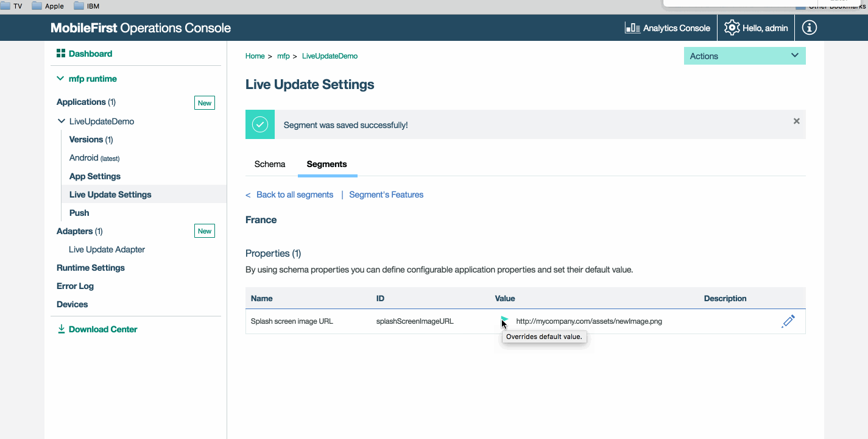Viewport: 868px width, 439px height.
Task: Open Segment's Features link
Action: 386,195
